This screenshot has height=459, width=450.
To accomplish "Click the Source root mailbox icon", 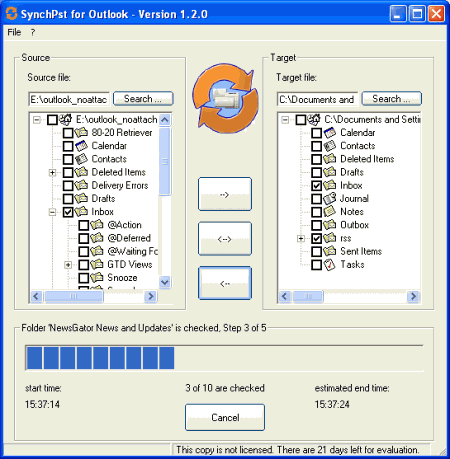I will [66, 119].
